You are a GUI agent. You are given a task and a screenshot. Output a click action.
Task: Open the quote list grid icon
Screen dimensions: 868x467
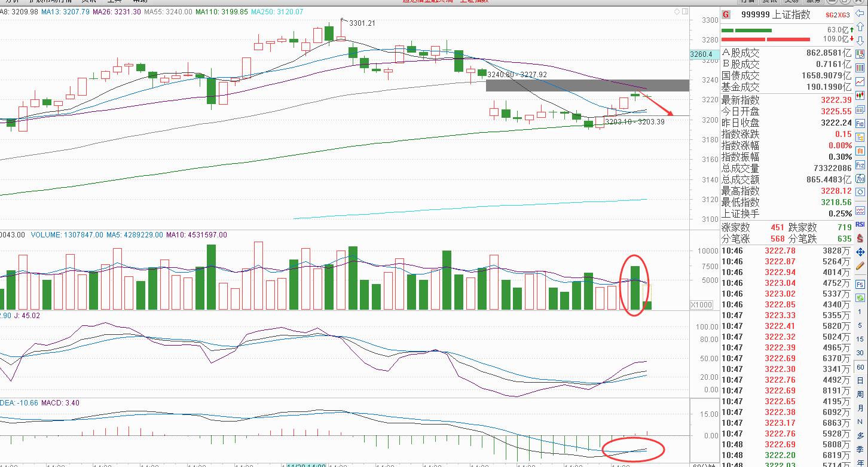(x=860, y=68)
